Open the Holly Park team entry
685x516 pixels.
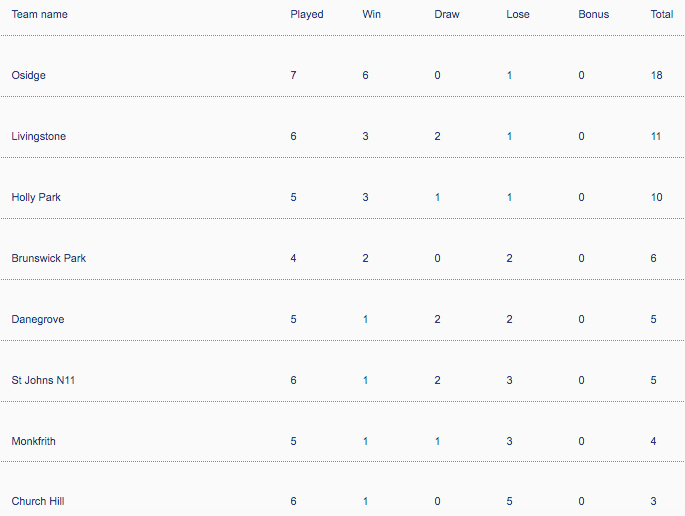(36, 198)
